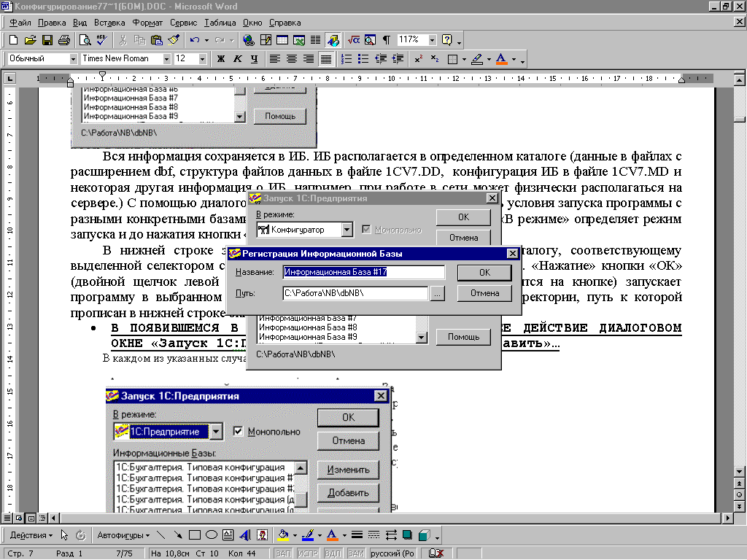The image size is (747, 560).
Task: Click the Subscript x₂ icon
Action: [435, 59]
